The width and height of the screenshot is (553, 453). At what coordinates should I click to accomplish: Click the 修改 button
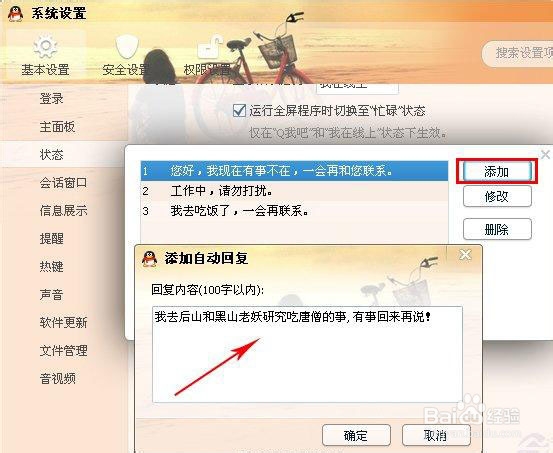click(x=497, y=196)
